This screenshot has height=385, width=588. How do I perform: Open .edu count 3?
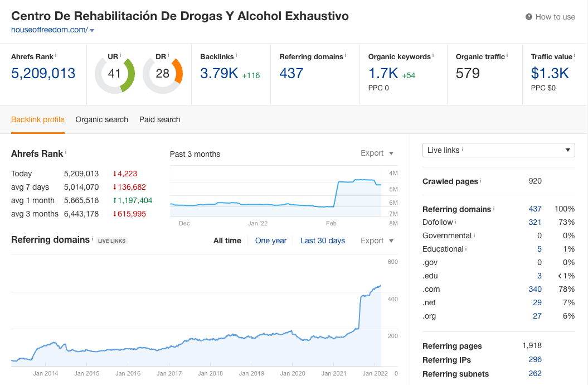[x=540, y=276]
